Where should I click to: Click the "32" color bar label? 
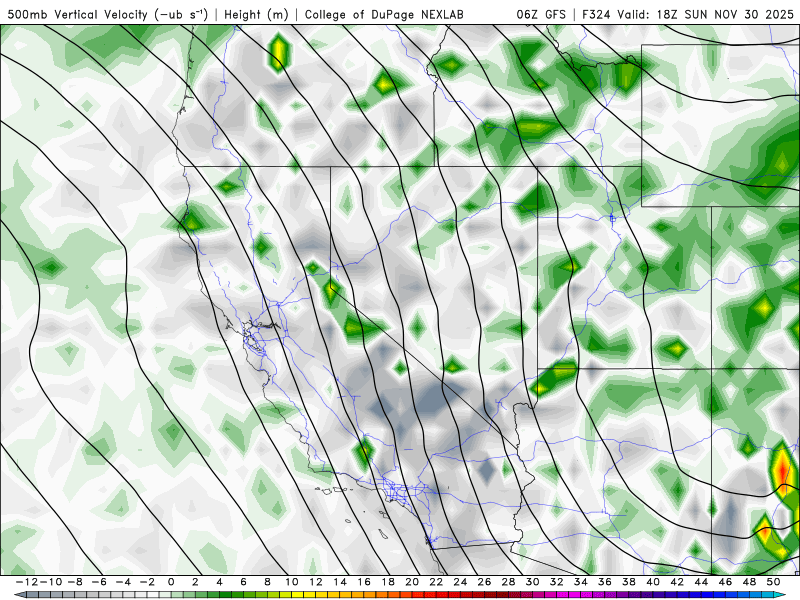(557, 582)
